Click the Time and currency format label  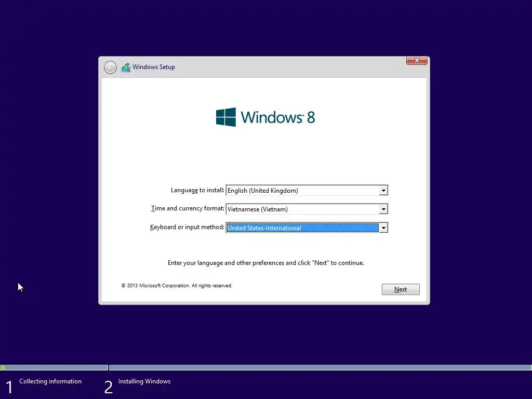click(188, 208)
